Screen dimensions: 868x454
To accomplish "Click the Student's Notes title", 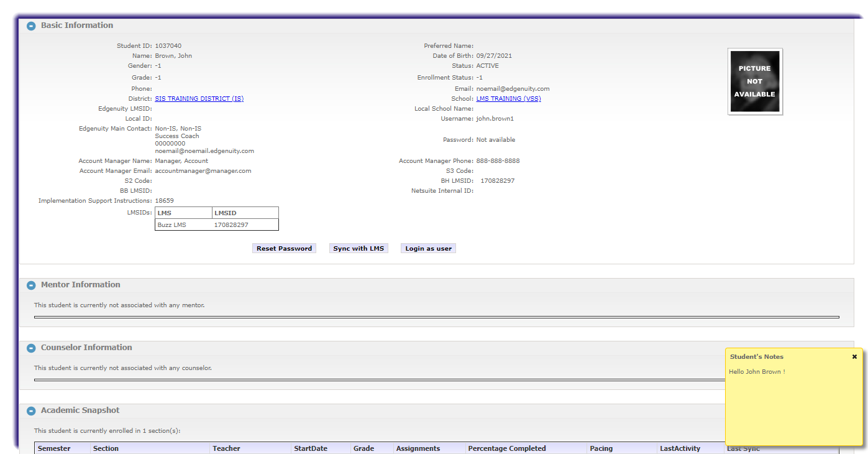I will click(757, 357).
